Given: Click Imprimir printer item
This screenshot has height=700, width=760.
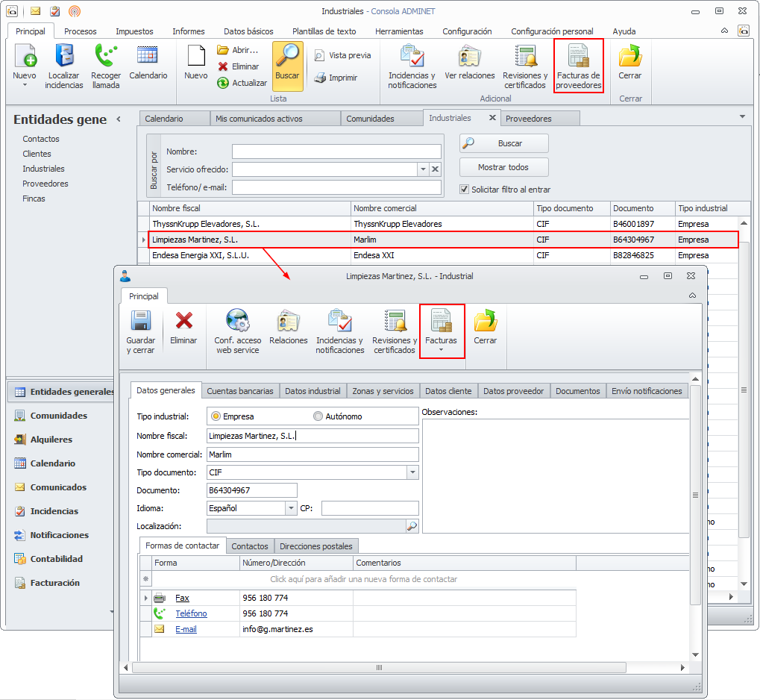Looking at the screenshot, I should (336, 78).
